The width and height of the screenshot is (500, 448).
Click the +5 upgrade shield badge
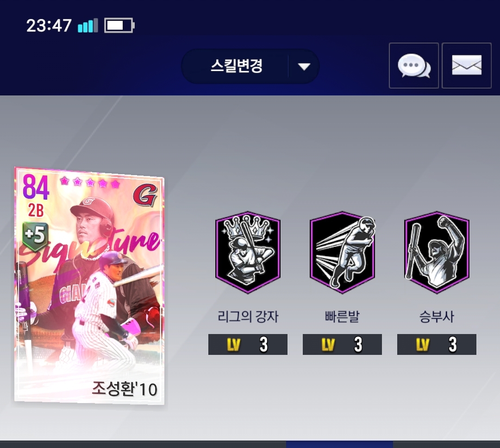[35, 235]
